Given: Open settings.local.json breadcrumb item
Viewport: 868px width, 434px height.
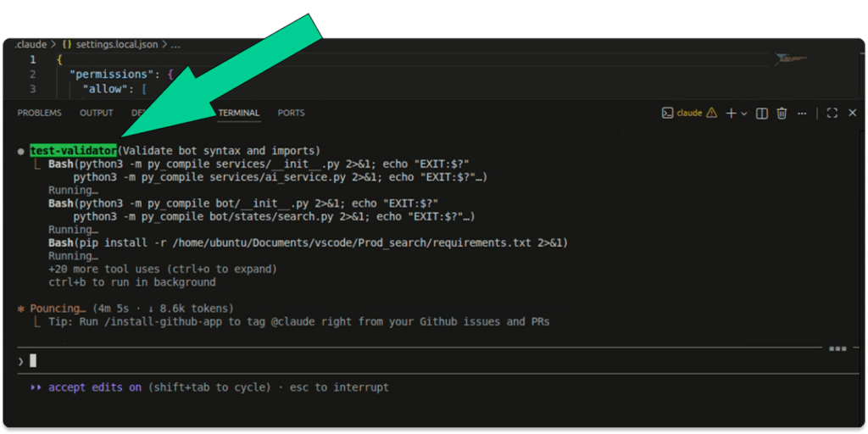Looking at the screenshot, I should [x=118, y=44].
